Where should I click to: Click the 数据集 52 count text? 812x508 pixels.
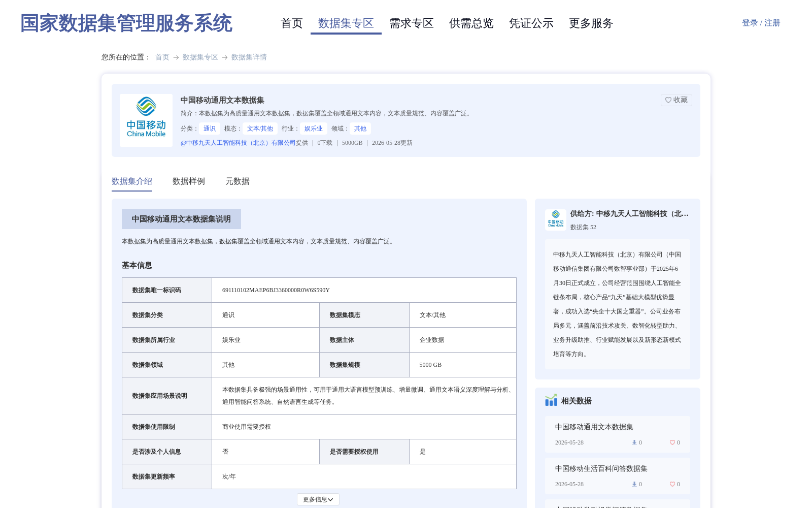(583, 227)
